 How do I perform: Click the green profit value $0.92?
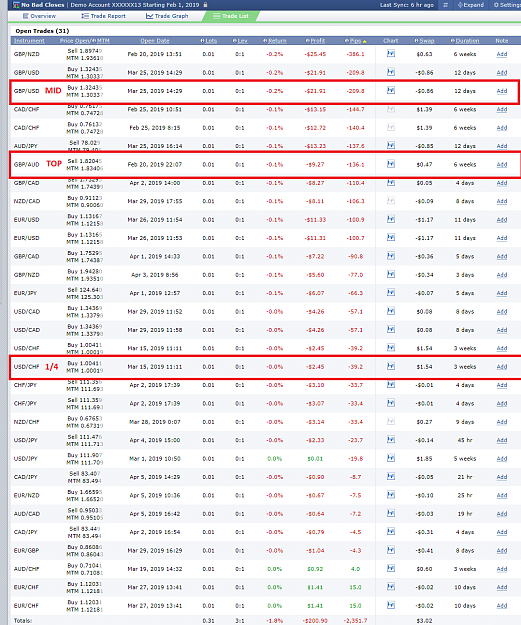pos(315,569)
